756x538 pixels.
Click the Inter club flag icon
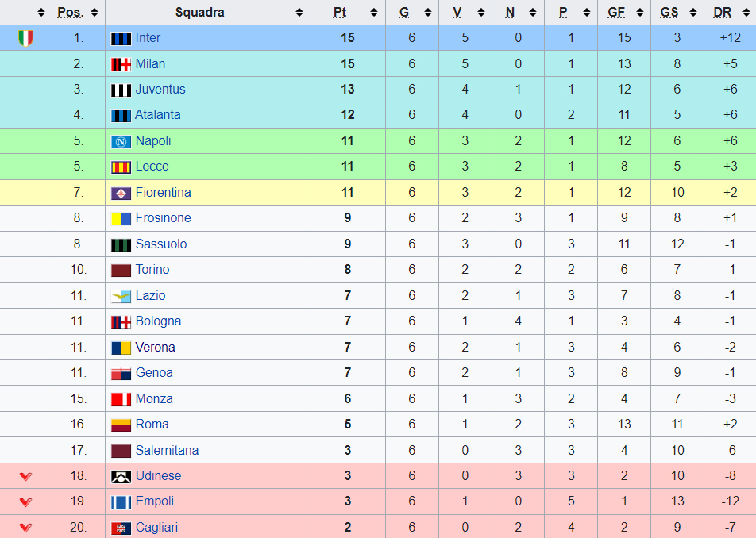(121, 39)
